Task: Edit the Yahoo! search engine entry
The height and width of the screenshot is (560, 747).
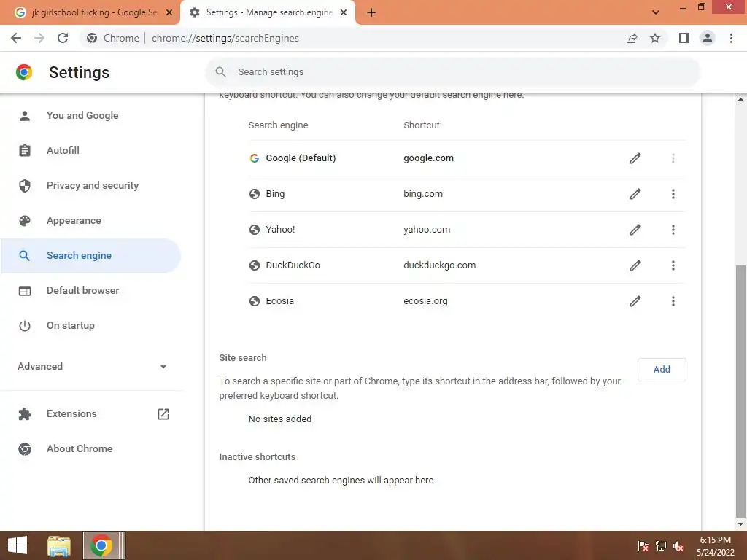Action: (x=635, y=230)
